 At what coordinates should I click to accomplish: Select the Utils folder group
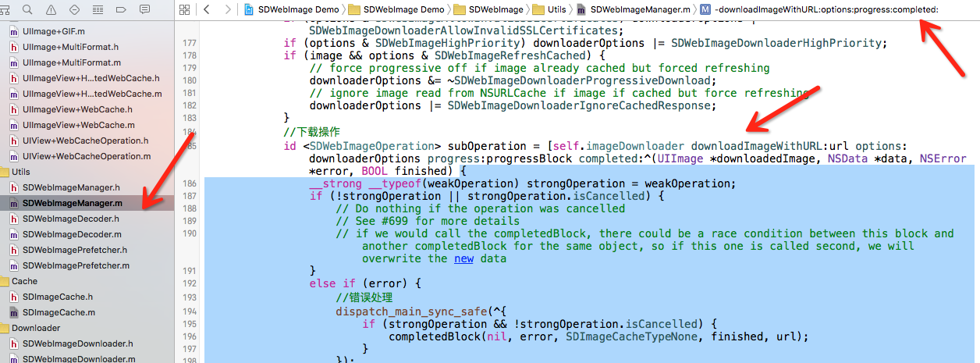click(20, 172)
